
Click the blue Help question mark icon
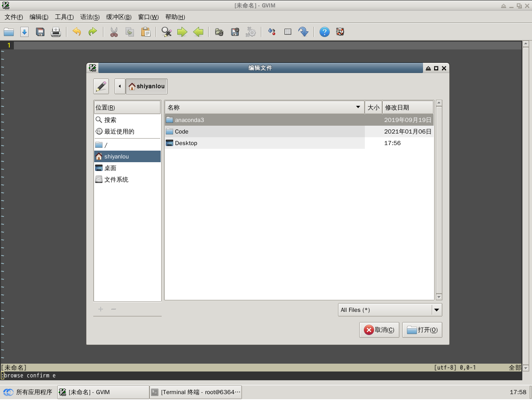[325, 32]
